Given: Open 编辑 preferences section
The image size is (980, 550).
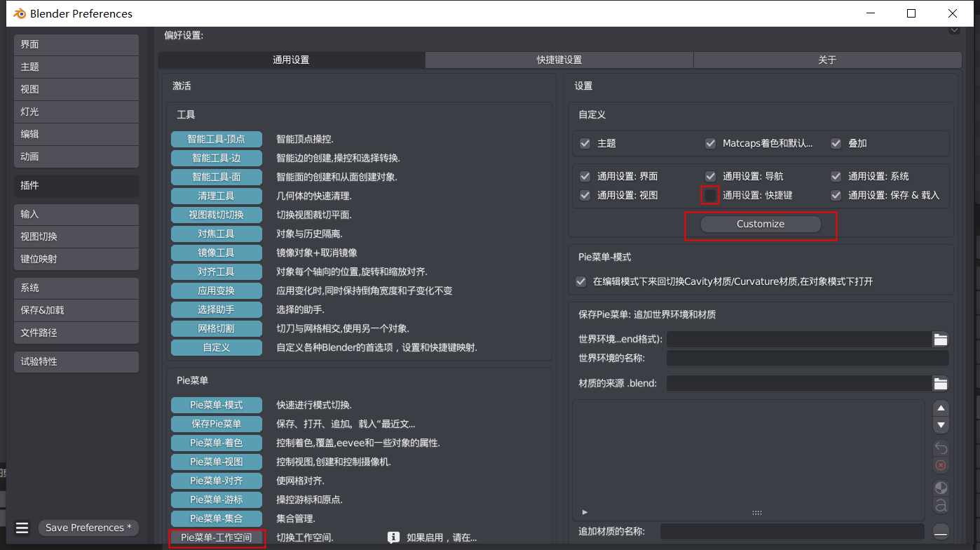Looking at the screenshot, I should click(76, 134).
